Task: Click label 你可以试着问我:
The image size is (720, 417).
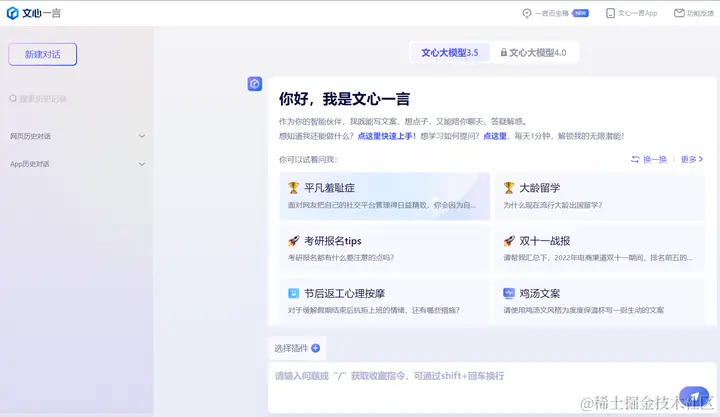Action: (308, 159)
